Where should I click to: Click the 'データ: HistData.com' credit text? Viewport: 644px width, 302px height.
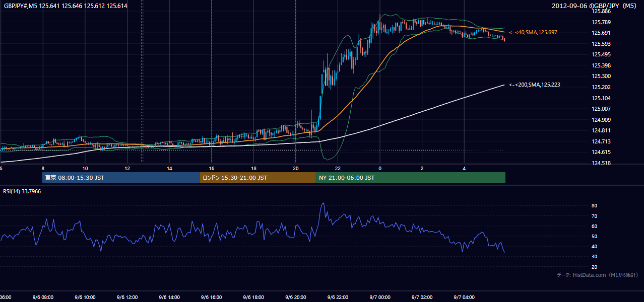point(598,275)
